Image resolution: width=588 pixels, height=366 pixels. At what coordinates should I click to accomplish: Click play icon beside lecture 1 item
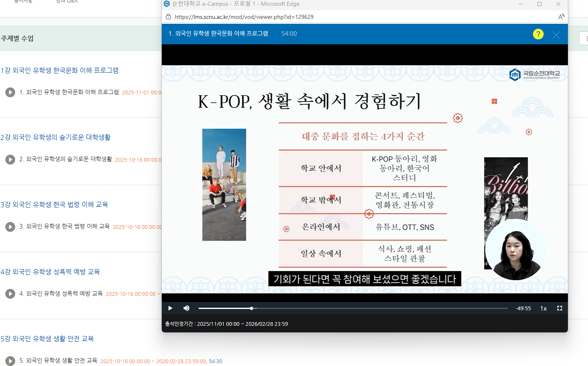10,92
